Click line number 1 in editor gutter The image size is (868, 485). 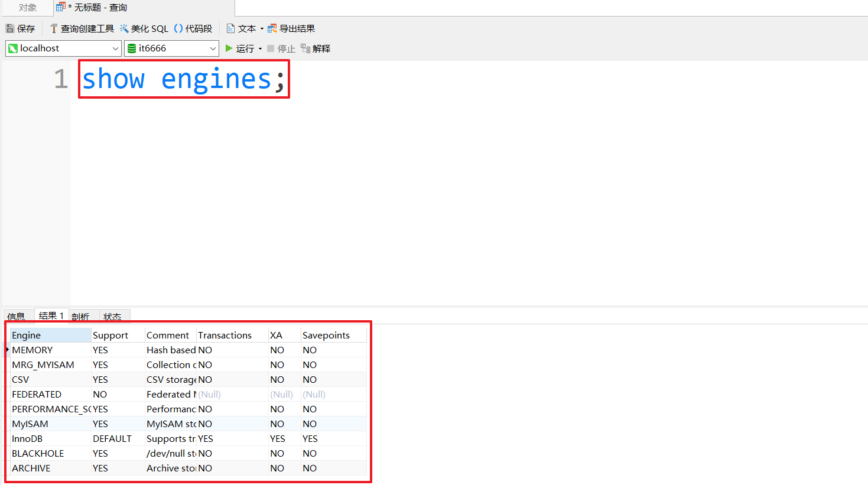61,79
